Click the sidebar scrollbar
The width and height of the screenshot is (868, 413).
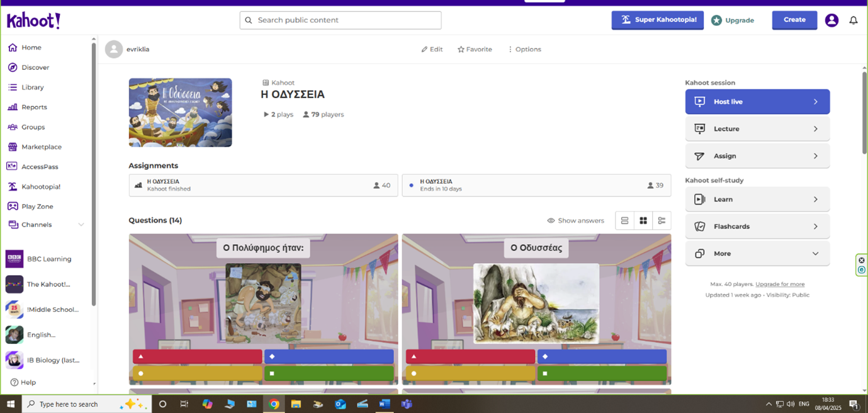tap(94, 173)
